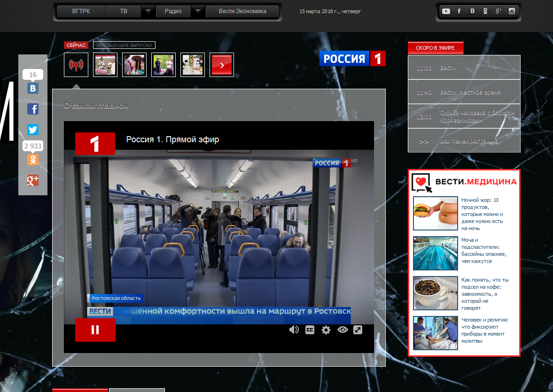The width and height of the screenshot is (553, 392).
Task: Share on Odnoklassniki in left sidebar
Action: click(32, 160)
